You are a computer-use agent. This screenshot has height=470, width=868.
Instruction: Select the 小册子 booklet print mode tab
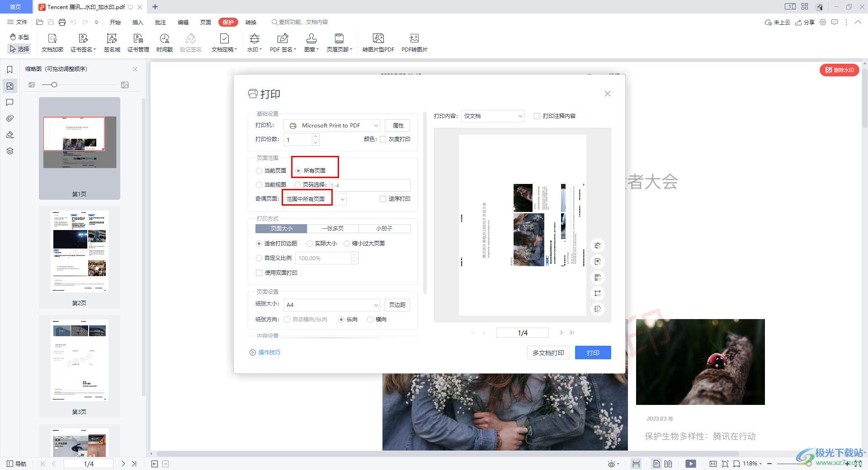pyautogui.click(x=384, y=229)
